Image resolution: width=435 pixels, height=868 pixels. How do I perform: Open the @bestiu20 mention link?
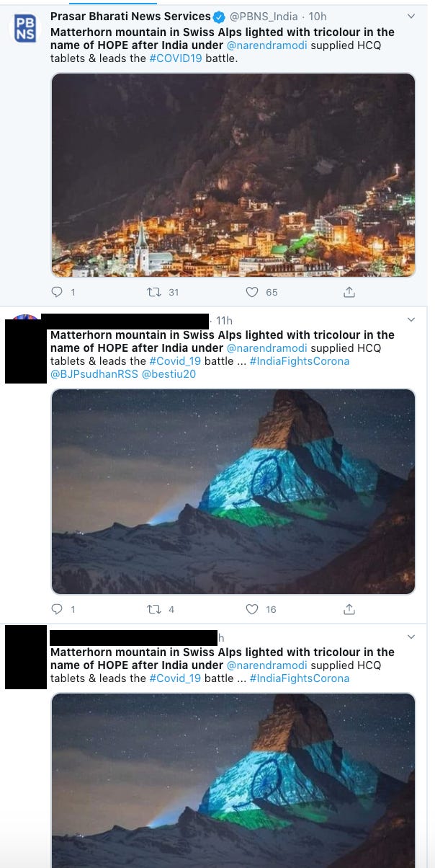point(169,374)
